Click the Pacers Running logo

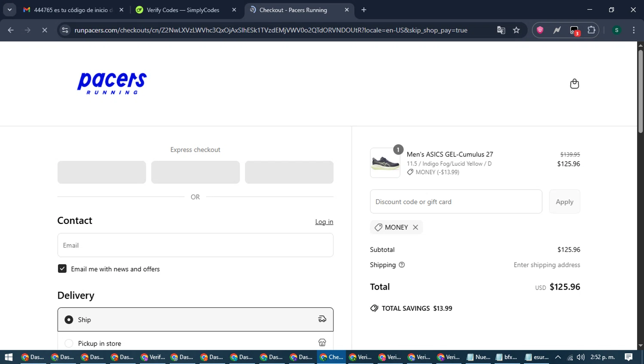[112, 83]
